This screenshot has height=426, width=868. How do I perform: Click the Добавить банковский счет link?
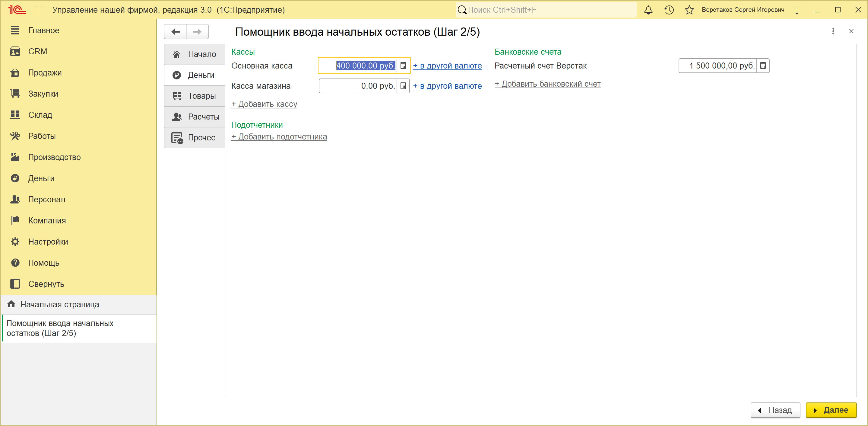[x=548, y=84]
